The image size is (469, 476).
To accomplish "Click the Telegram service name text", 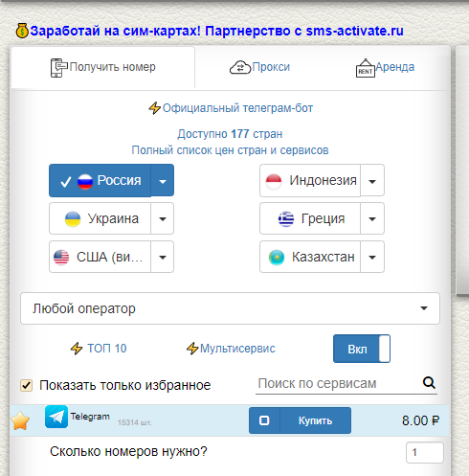I will click(90, 417).
